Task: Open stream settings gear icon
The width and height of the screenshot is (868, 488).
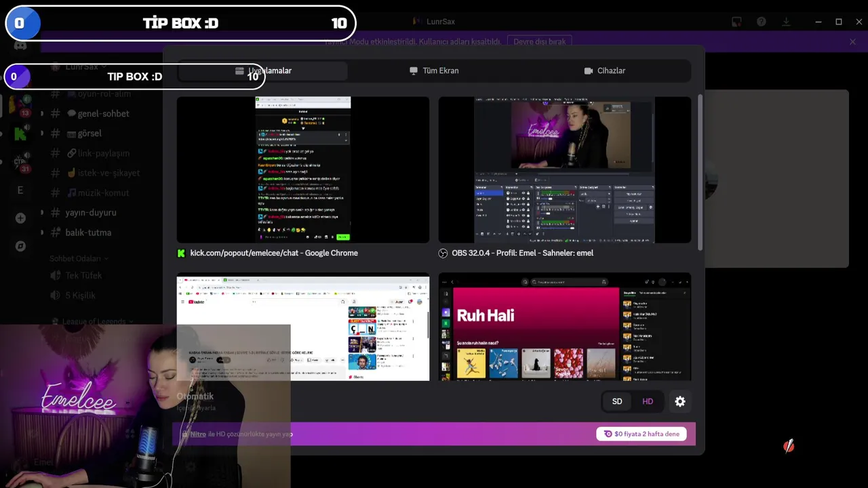Action: point(680,401)
